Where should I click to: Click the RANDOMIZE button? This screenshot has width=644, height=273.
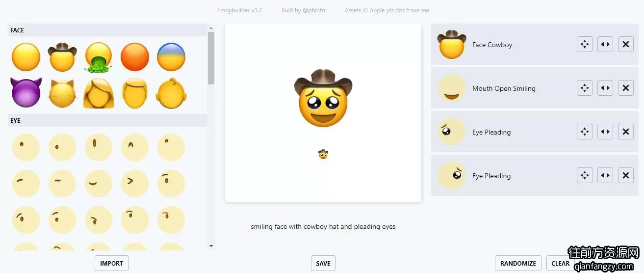coord(518,263)
